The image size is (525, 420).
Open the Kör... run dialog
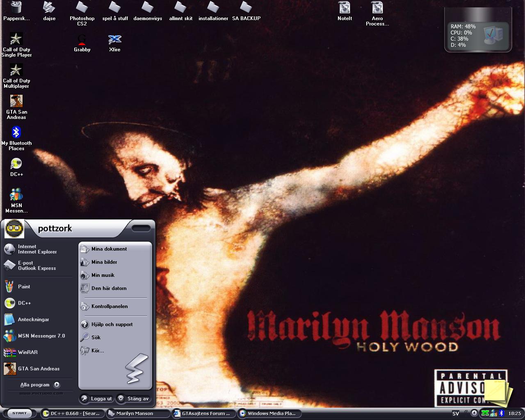point(115,350)
